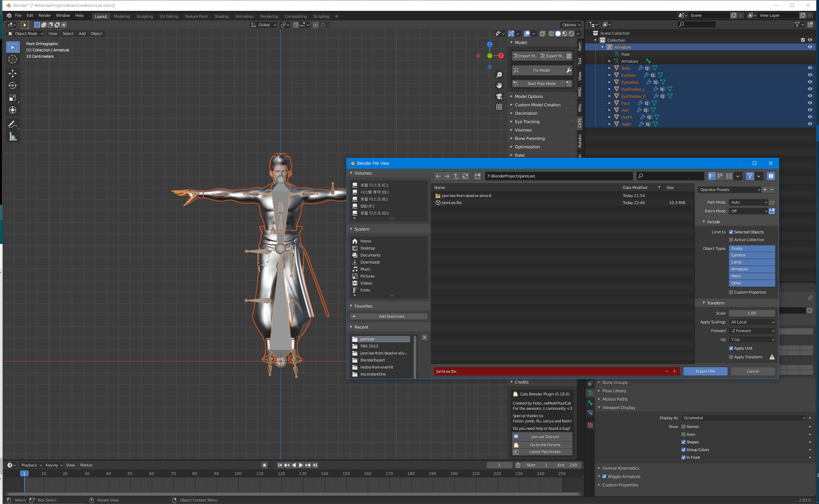Screen dimensions: 819x504
Task: Click Join our Discord button
Action: tap(542, 437)
